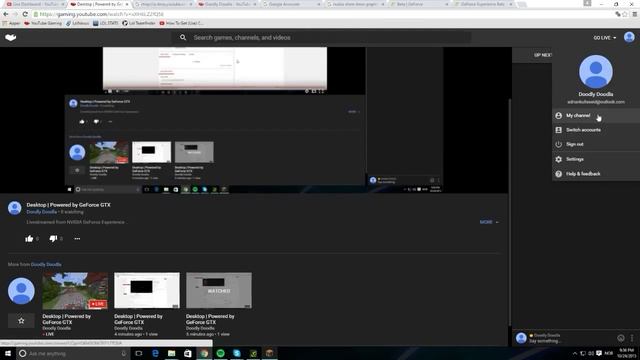Click the gaming.youtube.com address bar
The height and width of the screenshot is (360, 640).
(322, 14)
